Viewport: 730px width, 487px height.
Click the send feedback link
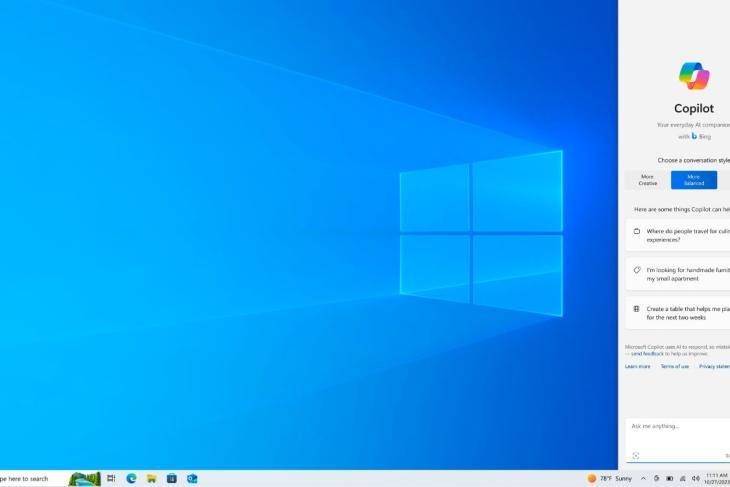[647, 354]
